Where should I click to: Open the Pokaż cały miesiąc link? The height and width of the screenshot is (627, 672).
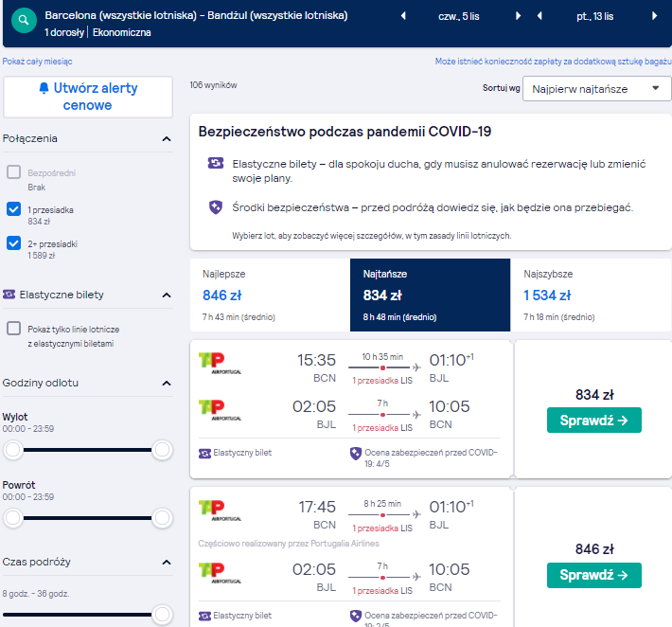(x=37, y=62)
